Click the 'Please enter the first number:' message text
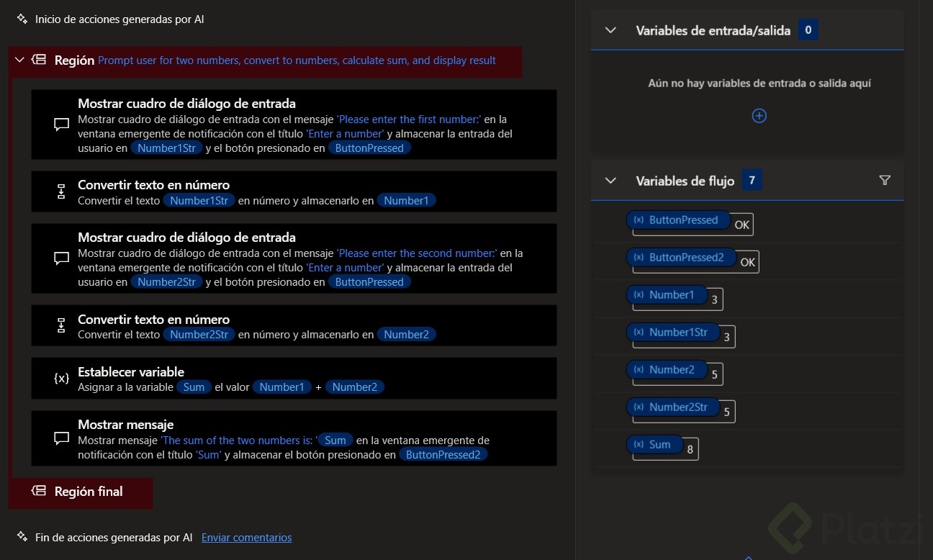The image size is (933, 560). [409, 119]
